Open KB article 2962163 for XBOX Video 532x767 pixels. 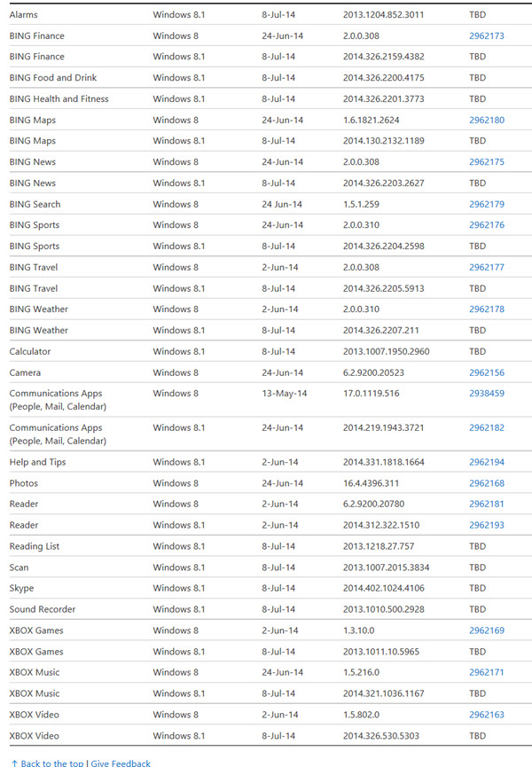[x=486, y=715]
